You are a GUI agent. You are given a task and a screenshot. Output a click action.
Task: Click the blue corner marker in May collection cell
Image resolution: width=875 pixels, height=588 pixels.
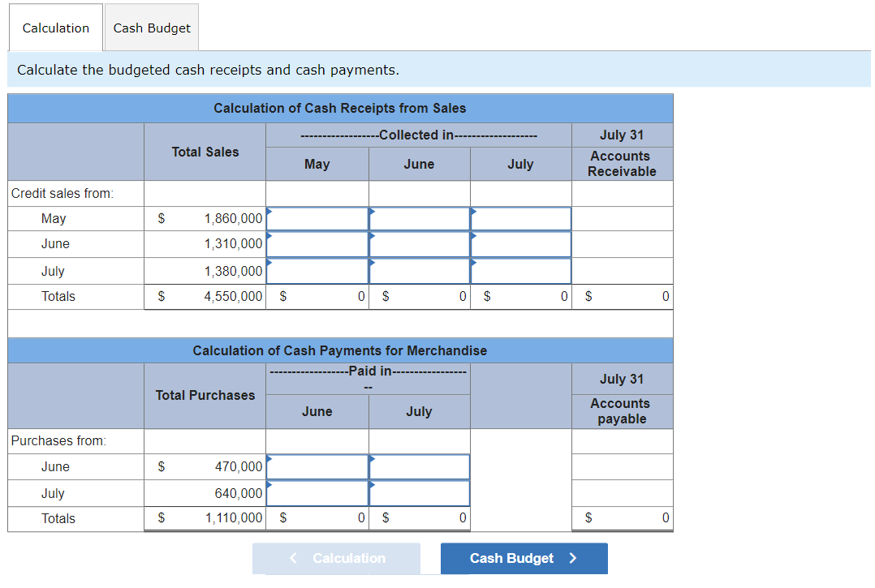point(268,211)
